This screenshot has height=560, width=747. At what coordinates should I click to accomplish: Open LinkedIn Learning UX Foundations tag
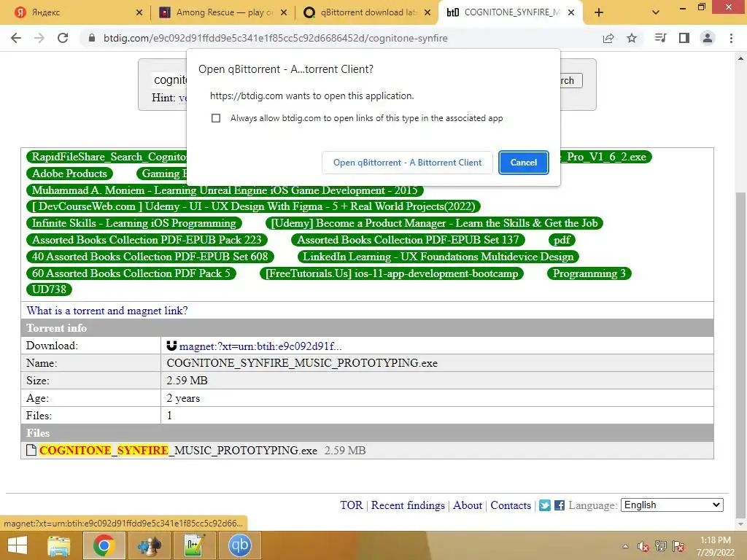point(438,256)
